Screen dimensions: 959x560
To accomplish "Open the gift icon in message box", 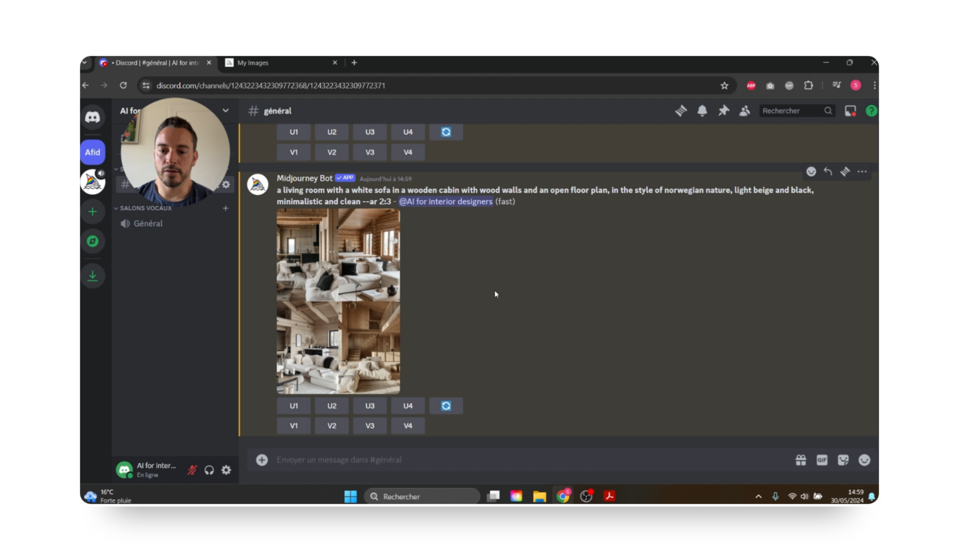I will click(x=801, y=460).
